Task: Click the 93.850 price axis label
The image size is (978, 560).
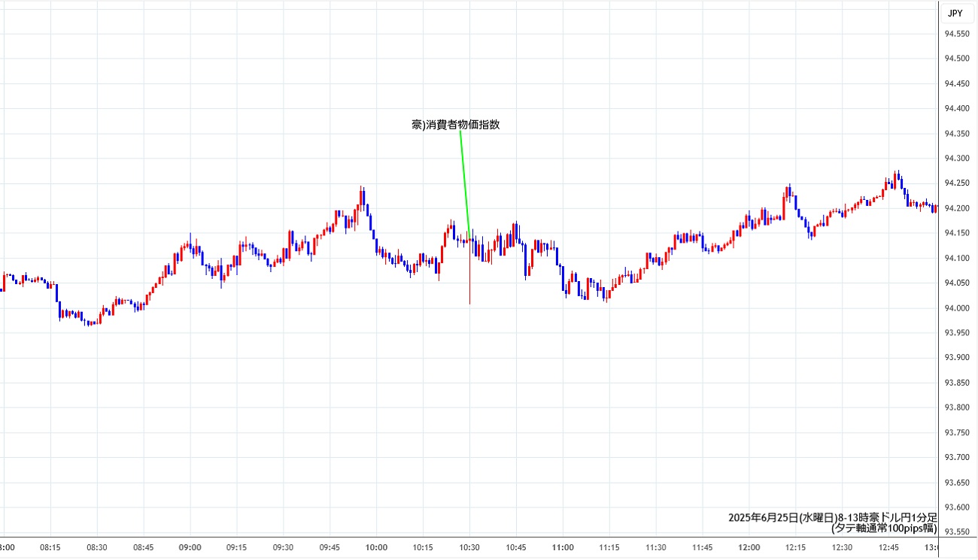Action: [x=957, y=383]
